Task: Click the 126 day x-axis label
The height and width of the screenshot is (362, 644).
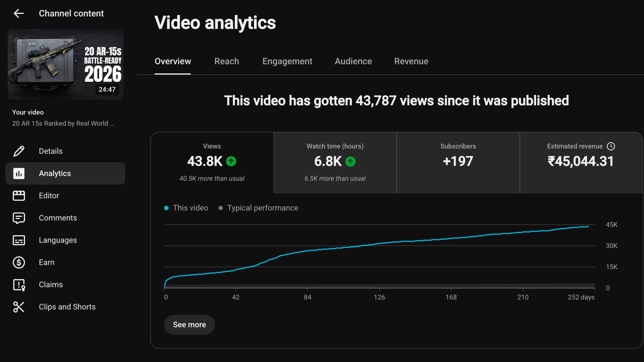Action: (379, 297)
